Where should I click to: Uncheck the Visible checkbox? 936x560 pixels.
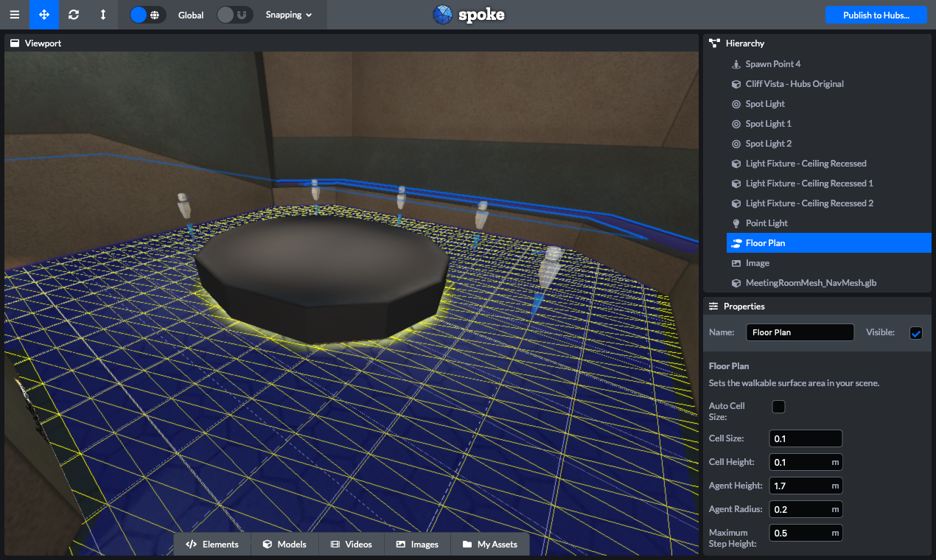point(916,333)
